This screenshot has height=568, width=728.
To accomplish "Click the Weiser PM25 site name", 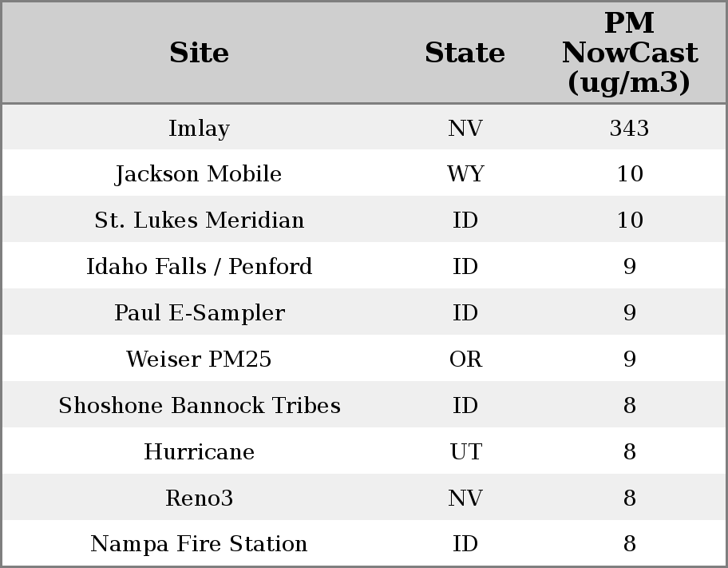I will pos(199,359).
